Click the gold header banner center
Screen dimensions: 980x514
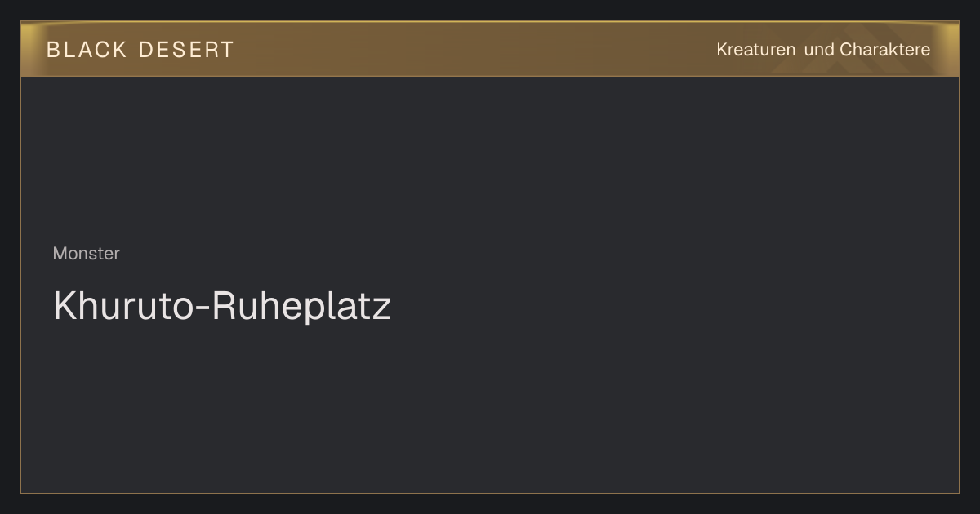point(490,49)
